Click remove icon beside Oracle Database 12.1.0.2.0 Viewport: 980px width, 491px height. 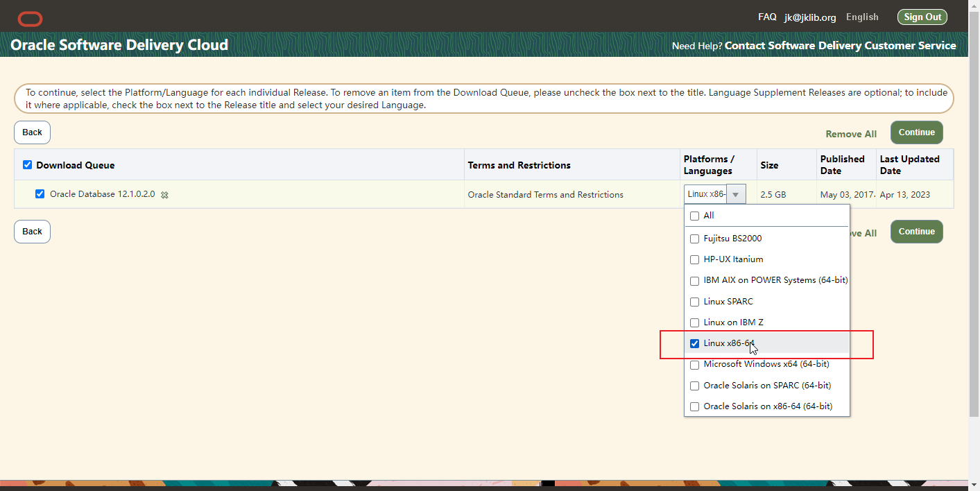[x=164, y=195]
